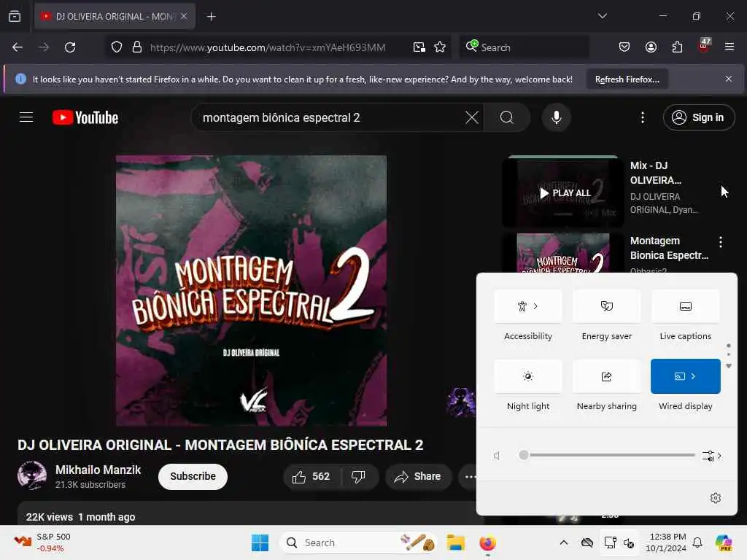The height and width of the screenshot is (560, 747).
Task: Switch to the DJ OLIVEIRA ORIGINAL tab
Action: click(x=115, y=17)
